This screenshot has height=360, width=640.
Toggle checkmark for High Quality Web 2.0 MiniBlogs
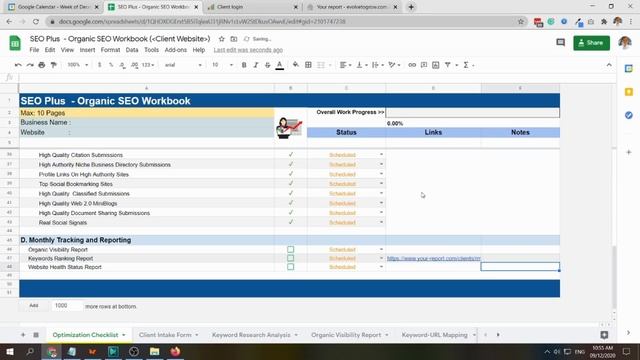click(x=291, y=203)
